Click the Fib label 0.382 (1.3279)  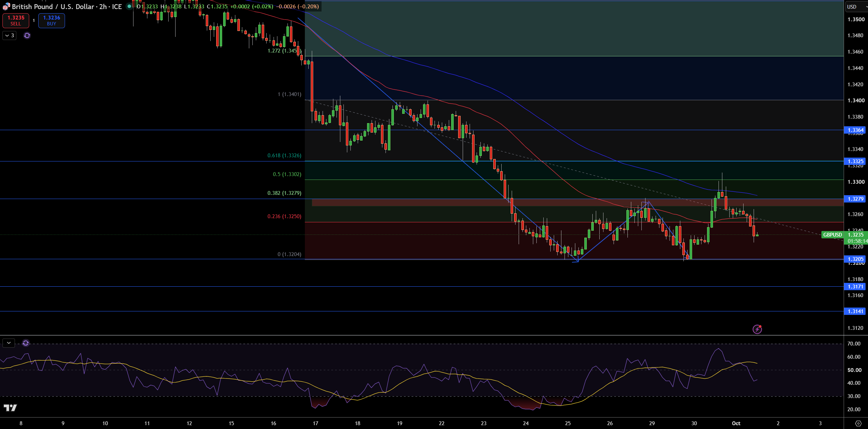click(284, 193)
